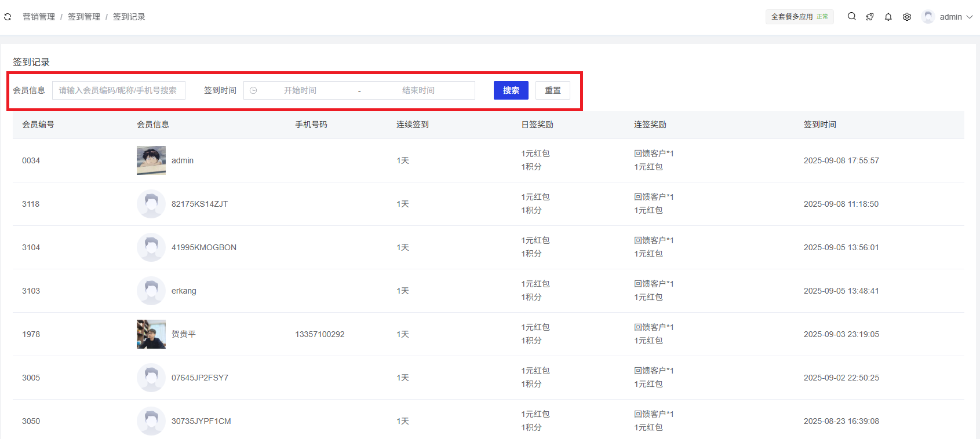The width and height of the screenshot is (980, 439).
Task: Click the rocket icon in the header
Action: (870, 17)
